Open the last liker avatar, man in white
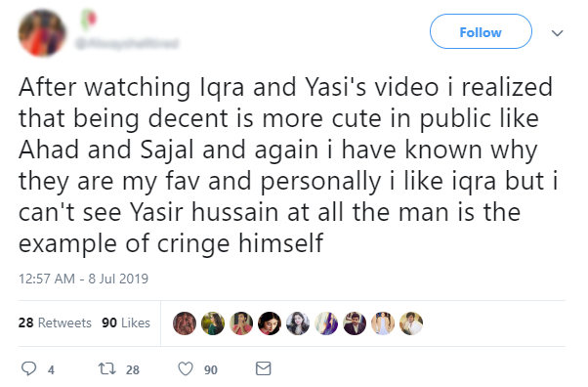This screenshot has height=387, width=588. (x=411, y=323)
